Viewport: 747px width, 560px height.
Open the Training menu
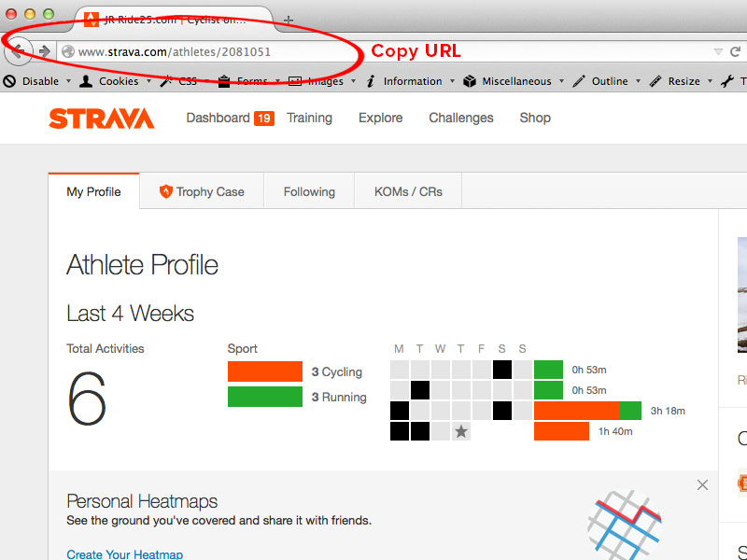point(309,119)
